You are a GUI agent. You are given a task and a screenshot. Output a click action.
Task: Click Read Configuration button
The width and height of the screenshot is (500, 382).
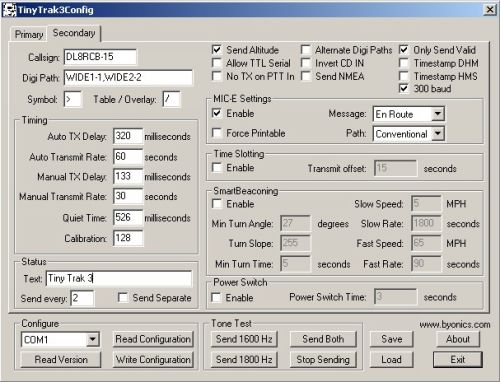click(x=153, y=339)
